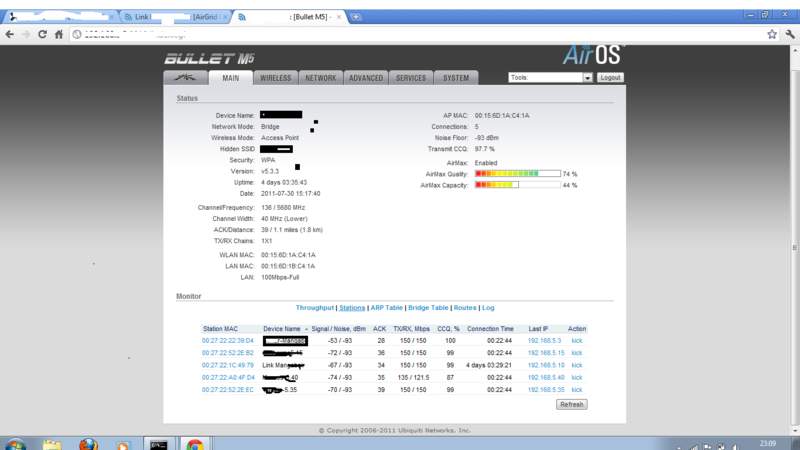
Task: Close the AirGrid browser tab
Action: (x=225, y=17)
